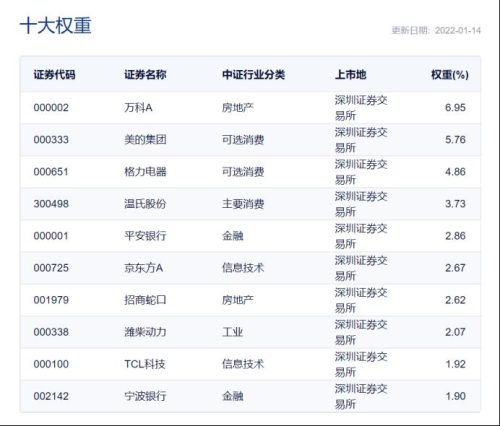Select security code 001979
The width and height of the screenshot is (500, 426).
tap(51, 300)
